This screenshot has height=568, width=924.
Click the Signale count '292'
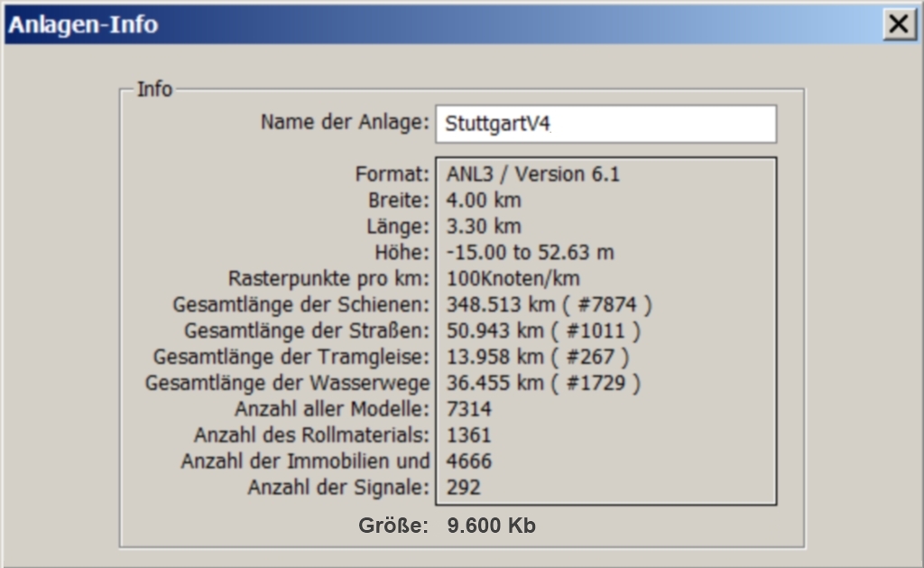pos(463,488)
